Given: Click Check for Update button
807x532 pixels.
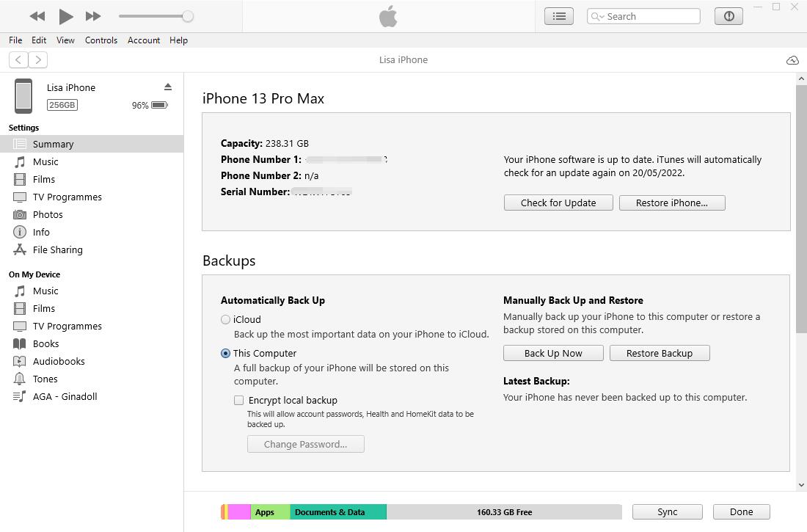Looking at the screenshot, I should [558, 203].
